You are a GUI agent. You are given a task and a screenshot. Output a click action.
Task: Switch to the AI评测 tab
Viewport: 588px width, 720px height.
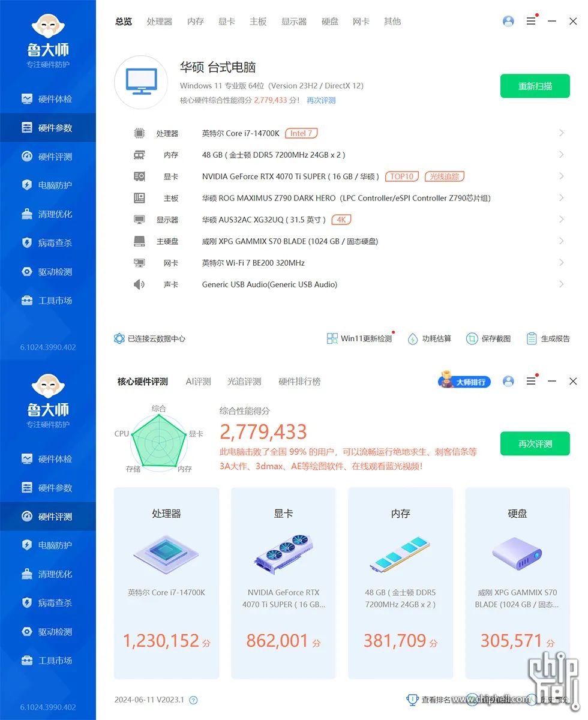coord(198,382)
